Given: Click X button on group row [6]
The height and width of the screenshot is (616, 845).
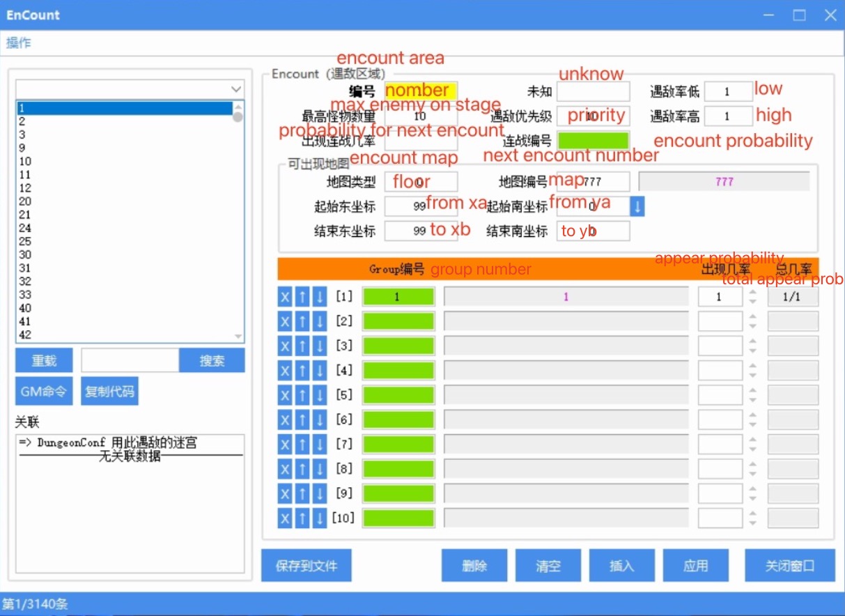Looking at the screenshot, I should click(x=285, y=419).
